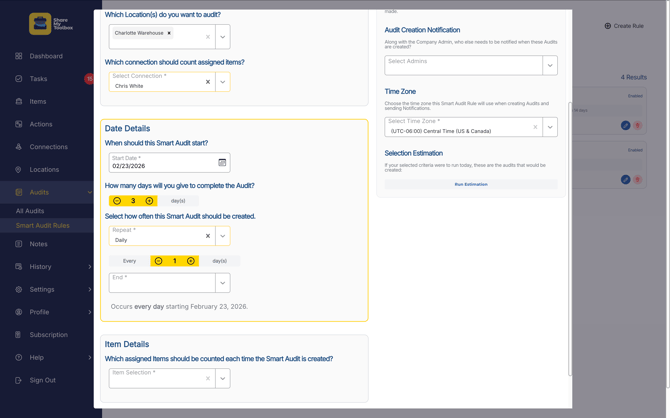Click the 4 Results text
670x418 pixels.
634,77
